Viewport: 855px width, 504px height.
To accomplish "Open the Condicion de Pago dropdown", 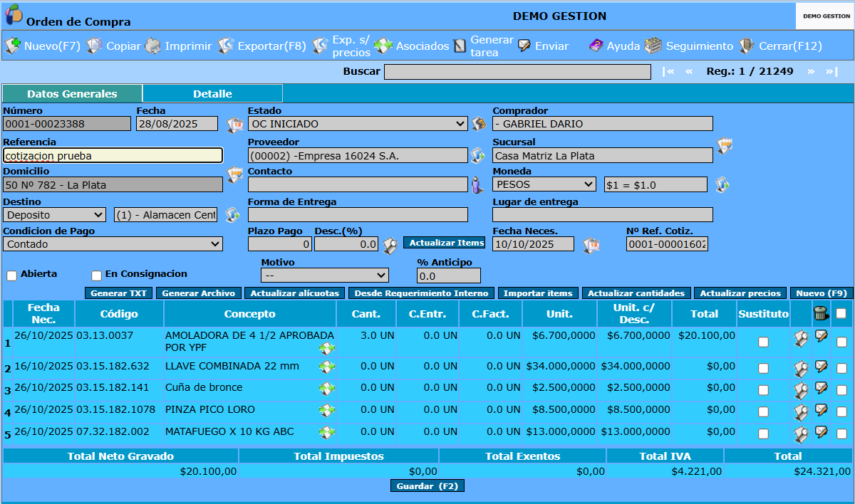I will coord(113,244).
